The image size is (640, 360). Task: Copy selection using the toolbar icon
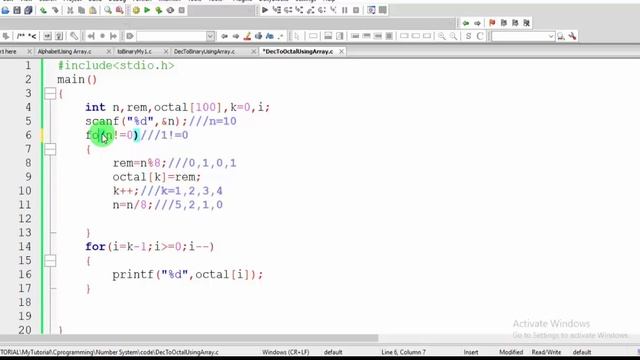click(x=81, y=10)
